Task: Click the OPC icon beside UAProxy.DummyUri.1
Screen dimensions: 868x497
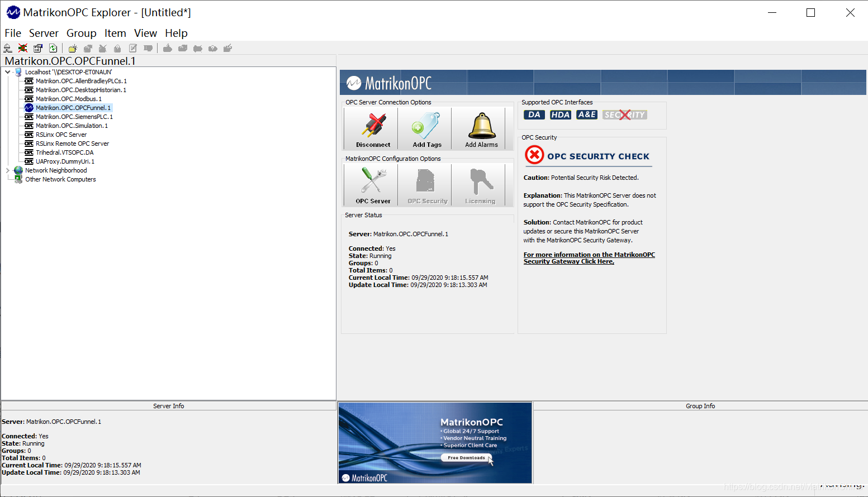Action: (x=29, y=161)
